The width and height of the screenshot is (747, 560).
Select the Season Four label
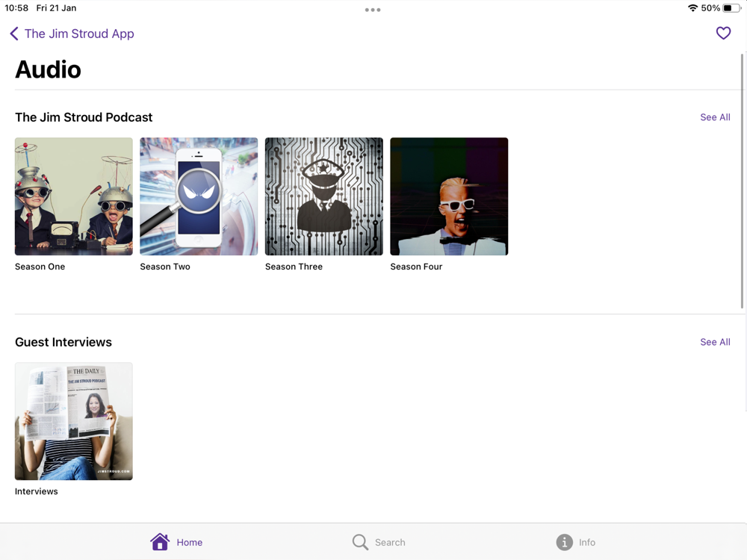(x=416, y=267)
